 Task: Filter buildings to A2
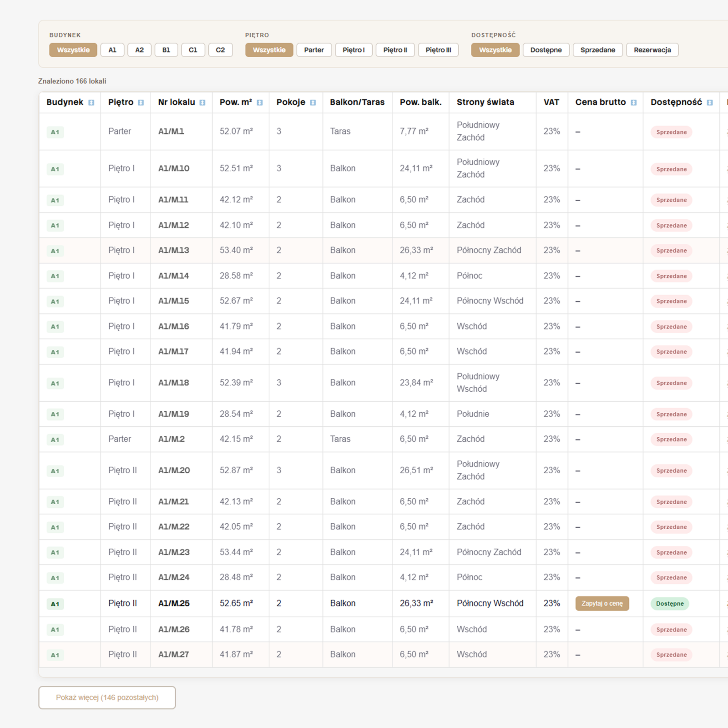pyautogui.click(x=139, y=50)
